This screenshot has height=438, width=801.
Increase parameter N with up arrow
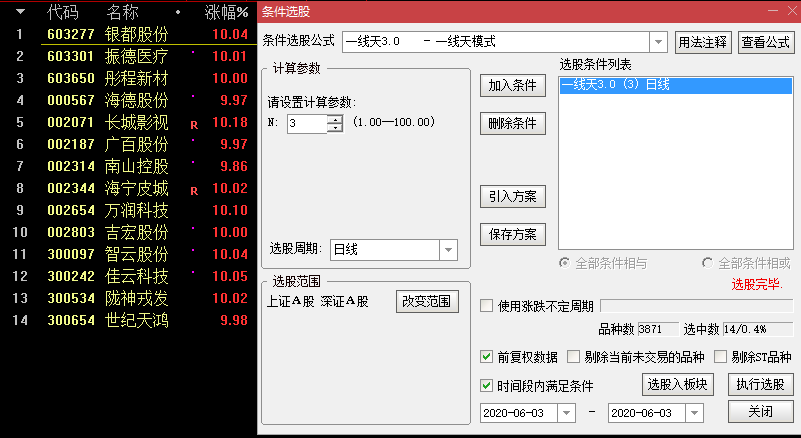coord(335,118)
